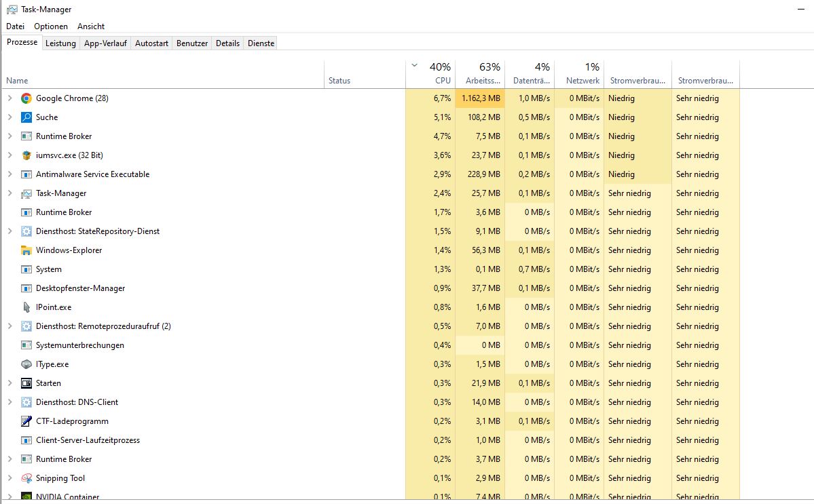Click the iumsvc.exe package icon

pyautogui.click(x=26, y=155)
